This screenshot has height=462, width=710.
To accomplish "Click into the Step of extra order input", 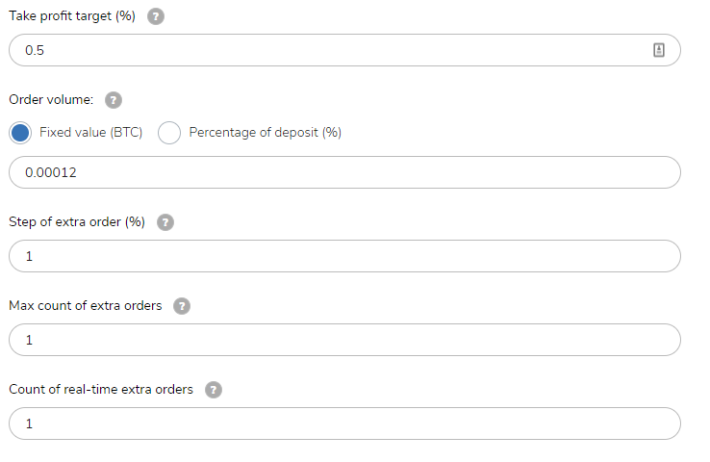I will pyautogui.click(x=345, y=256).
